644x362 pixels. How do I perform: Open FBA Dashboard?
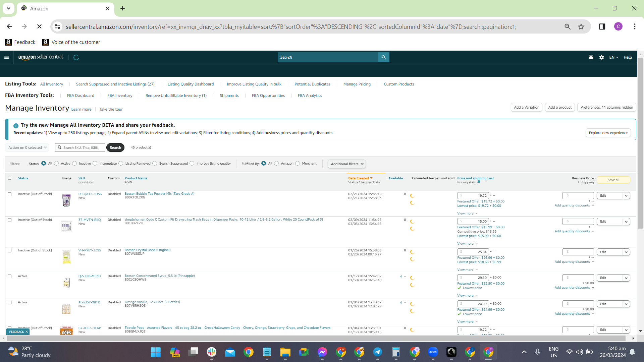click(x=80, y=96)
